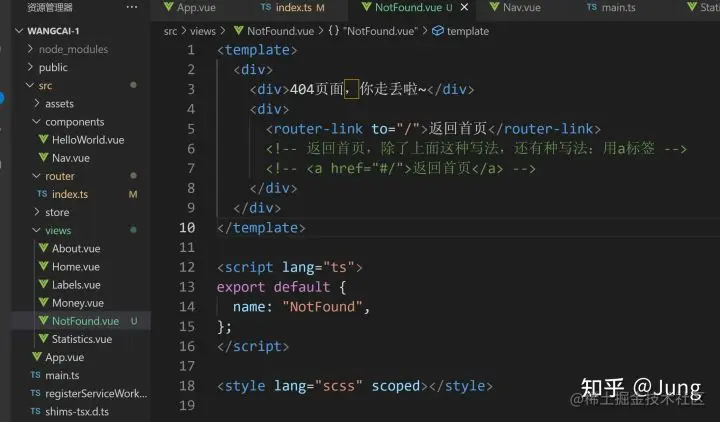The width and height of the screenshot is (720, 422).
Task: Open shims-tsx.d.ts in the explorer
Action: pyautogui.click(x=77, y=411)
